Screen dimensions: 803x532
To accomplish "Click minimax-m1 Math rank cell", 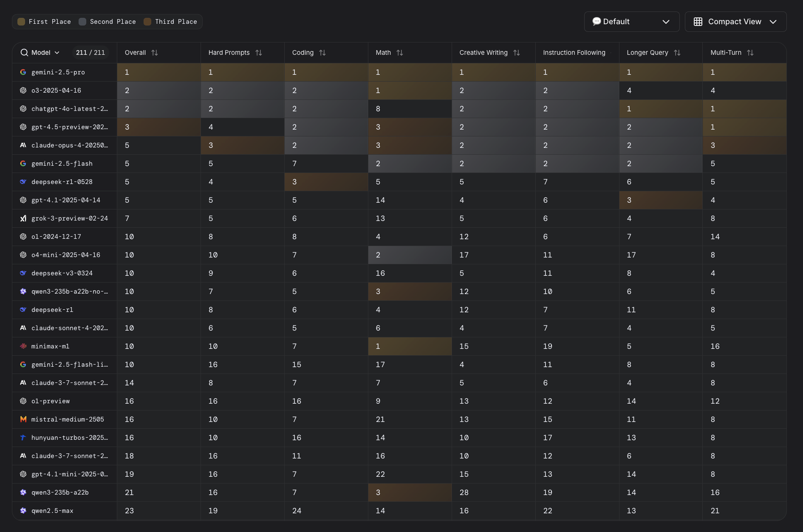I will pyautogui.click(x=410, y=346).
